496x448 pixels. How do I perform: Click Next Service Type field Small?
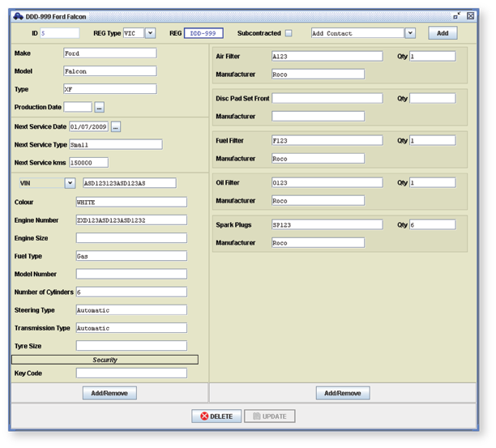tap(116, 144)
